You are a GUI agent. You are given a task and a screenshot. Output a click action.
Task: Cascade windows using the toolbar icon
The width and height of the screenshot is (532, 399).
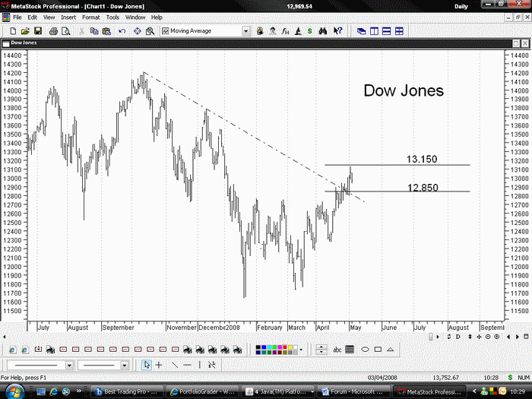tap(361, 31)
